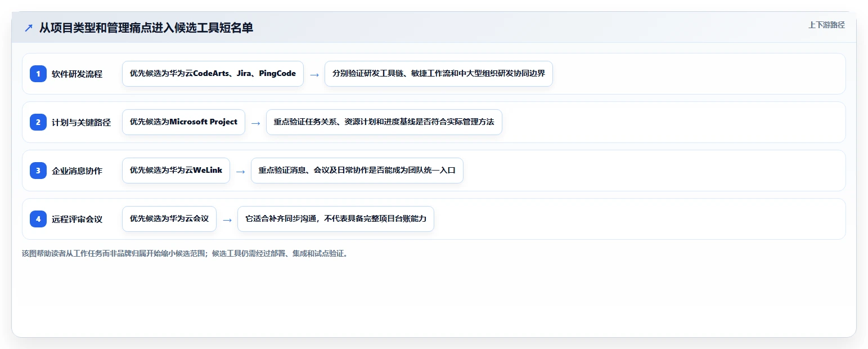Click the 分别验证研发工具链 description box
This screenshot has height=349, width=868.
click(439, 74)
